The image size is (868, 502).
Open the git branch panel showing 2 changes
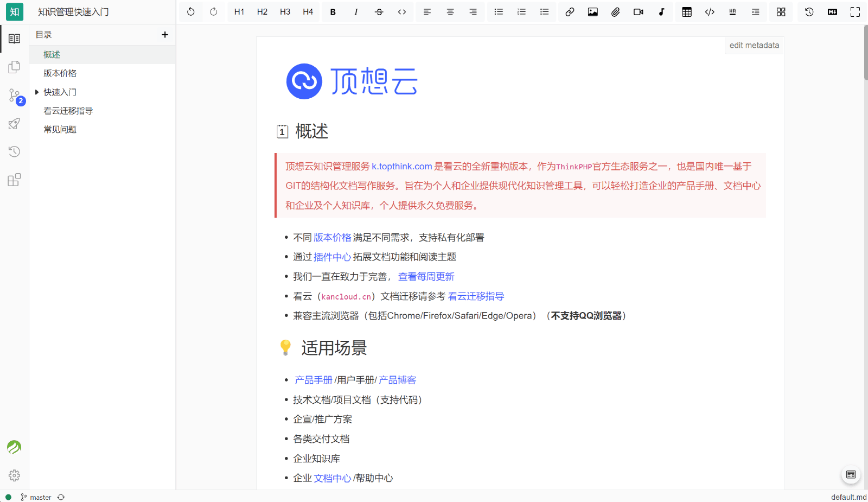[14, 96]
